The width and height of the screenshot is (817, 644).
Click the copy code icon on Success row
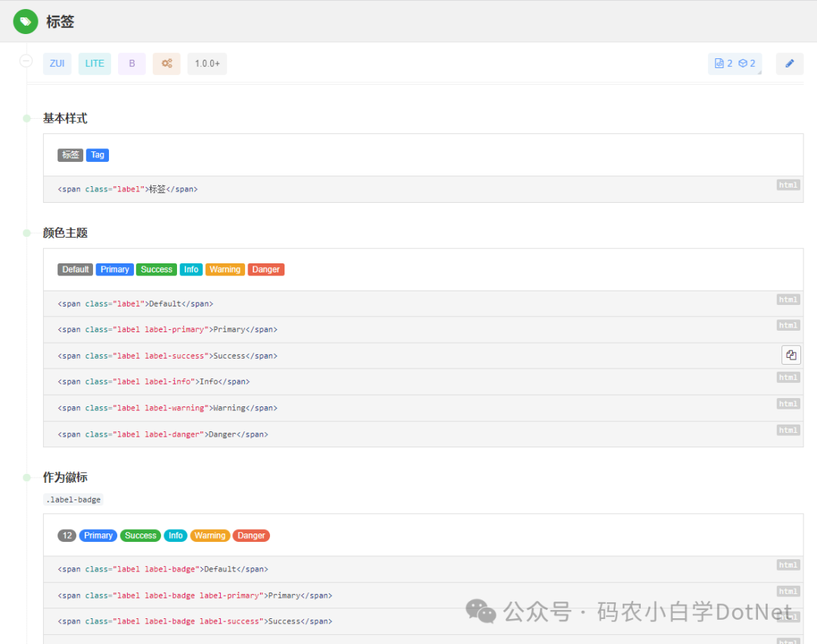point(791,355)
